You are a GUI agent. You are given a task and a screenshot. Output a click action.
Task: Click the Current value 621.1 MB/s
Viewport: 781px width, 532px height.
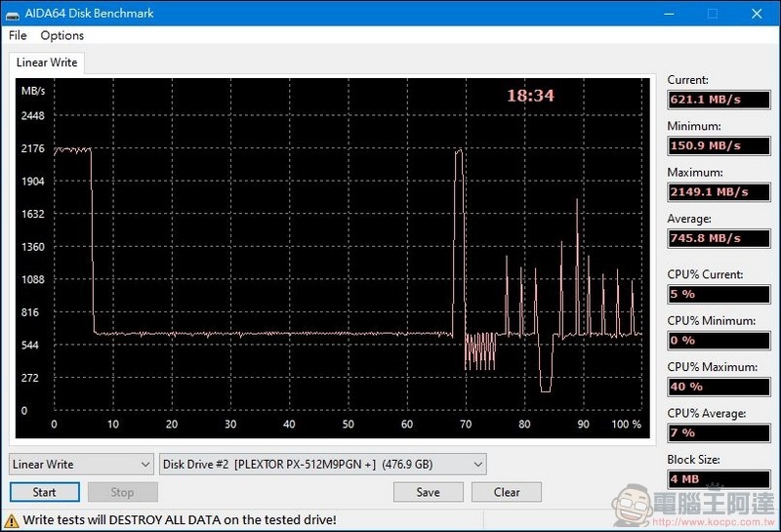click(x=719, y=100)
